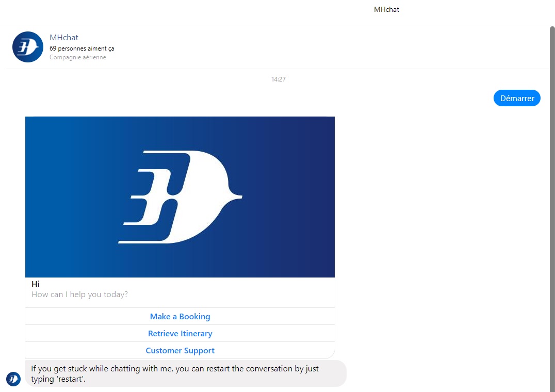Click the white kite logo in banner
The image size is (555, 392).
[180, 197]
